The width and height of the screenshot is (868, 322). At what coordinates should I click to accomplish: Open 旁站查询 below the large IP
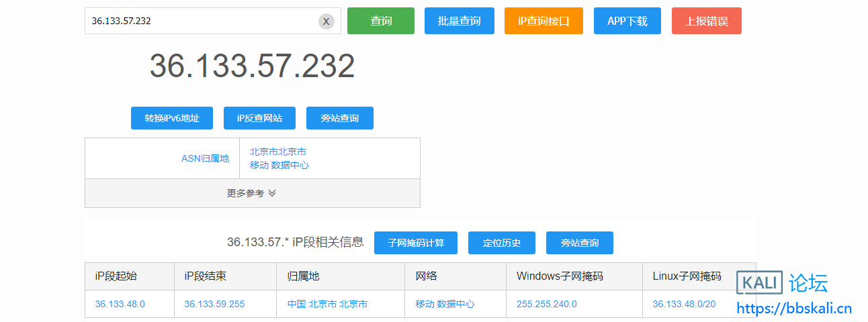[339, 118]
